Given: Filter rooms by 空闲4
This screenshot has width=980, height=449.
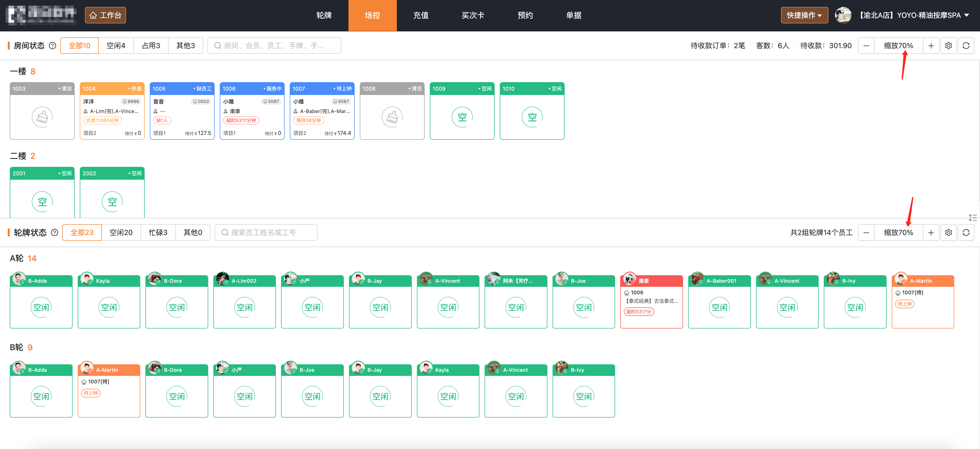Looking at the screenshot, I should 116,46.
